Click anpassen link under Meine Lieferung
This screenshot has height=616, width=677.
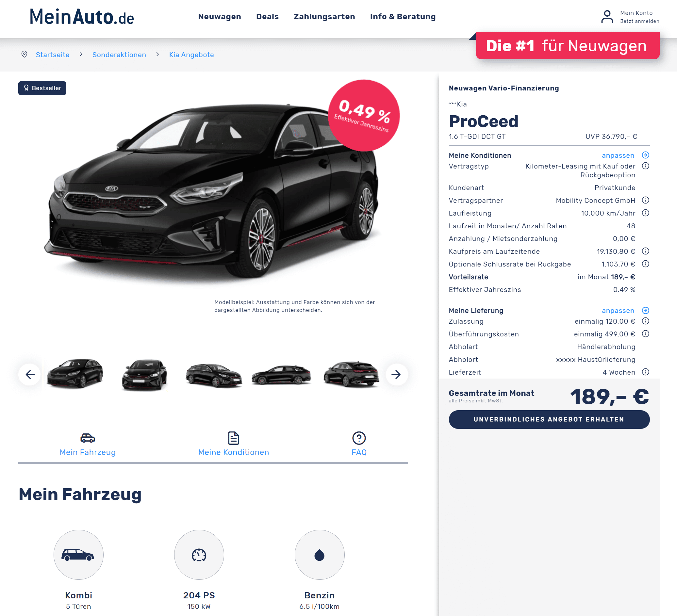point(618,311)
